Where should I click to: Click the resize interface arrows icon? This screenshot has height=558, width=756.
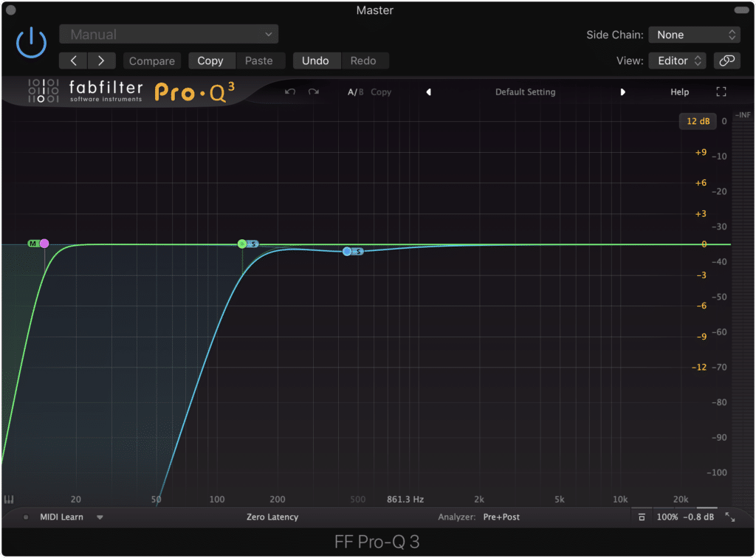tap(730, 517)
